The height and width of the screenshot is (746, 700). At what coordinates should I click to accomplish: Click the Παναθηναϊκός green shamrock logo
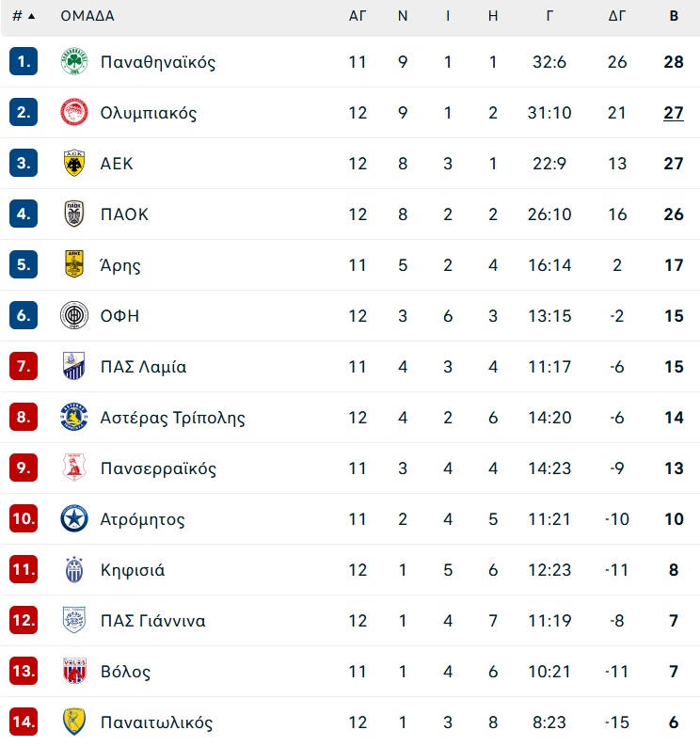point(74,61)
